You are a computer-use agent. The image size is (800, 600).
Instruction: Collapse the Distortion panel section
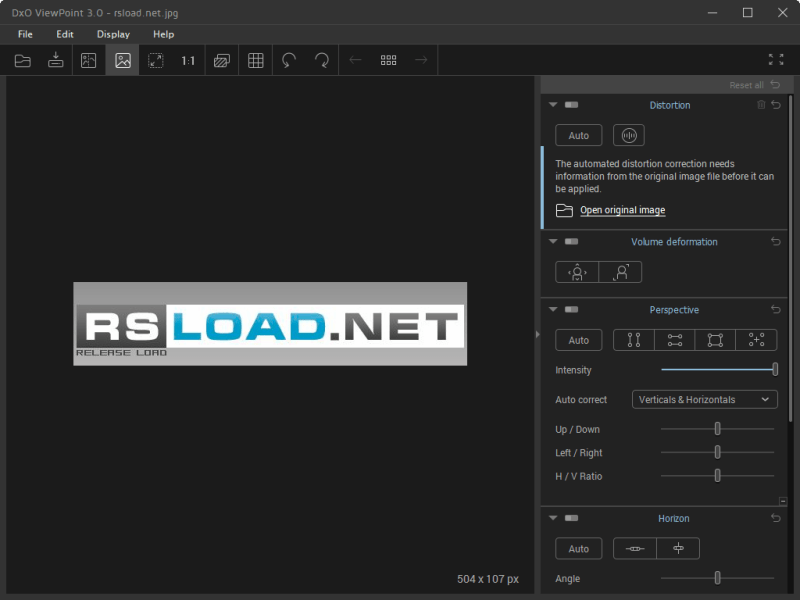[x=553, y=105]
